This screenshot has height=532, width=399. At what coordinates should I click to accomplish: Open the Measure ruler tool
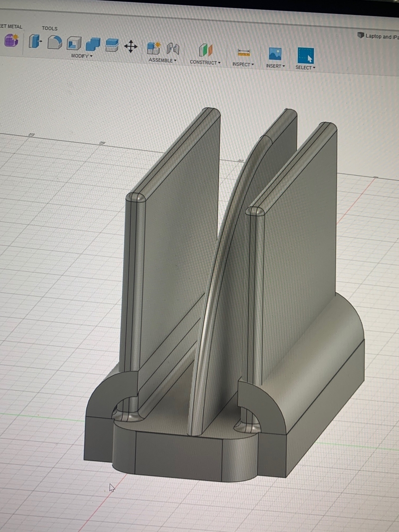(x=243, y=52)
